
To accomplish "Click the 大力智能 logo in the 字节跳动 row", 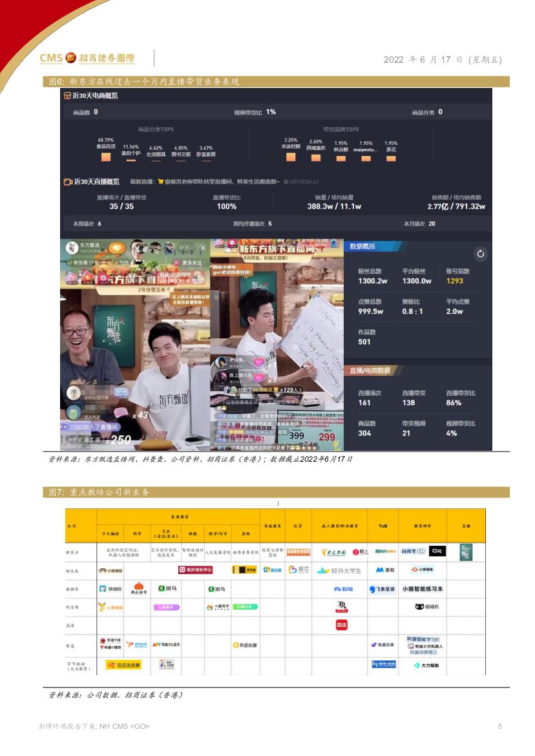I will click(x=426, y=665).
